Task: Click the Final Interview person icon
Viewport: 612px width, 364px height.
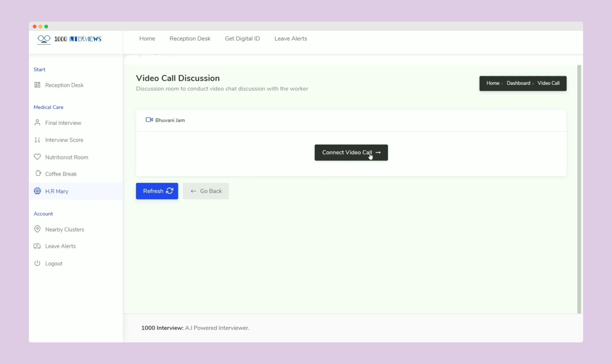Action: coord(37,123)
